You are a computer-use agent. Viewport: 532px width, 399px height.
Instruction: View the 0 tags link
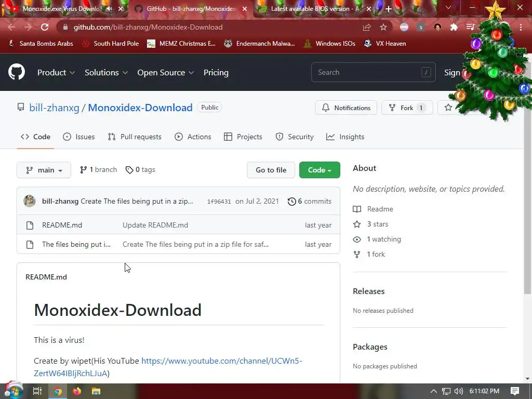140,170
